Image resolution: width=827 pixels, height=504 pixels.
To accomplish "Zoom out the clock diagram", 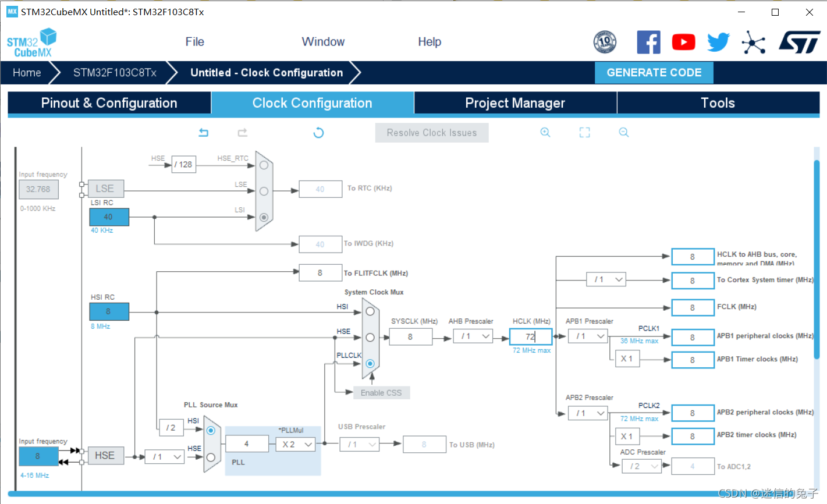I will pos(624,133).
